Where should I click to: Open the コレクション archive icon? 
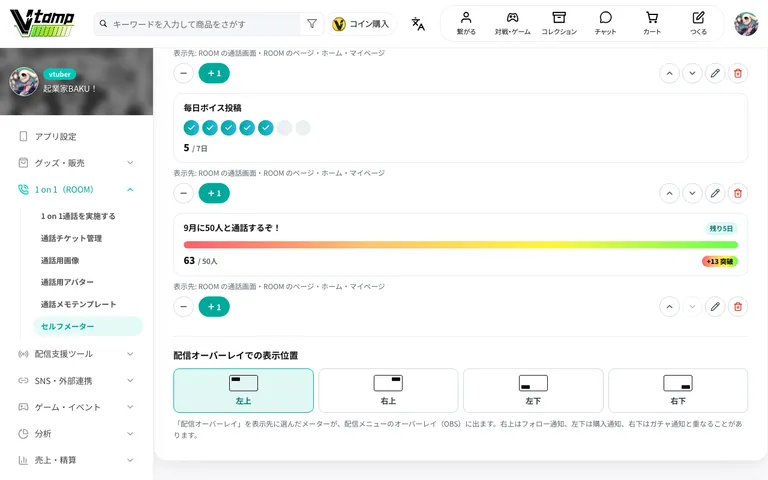[559, 24]
